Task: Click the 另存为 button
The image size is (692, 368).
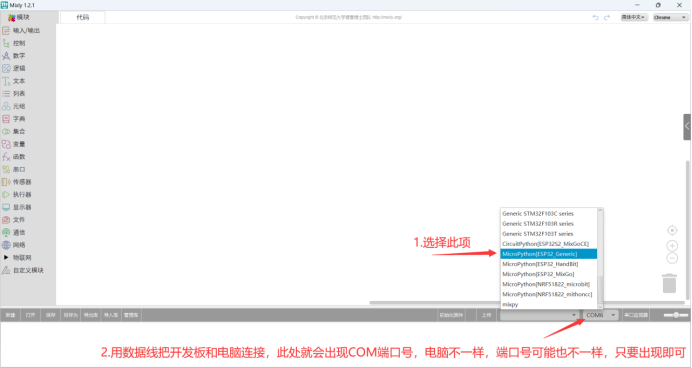Action: (71, 315)
